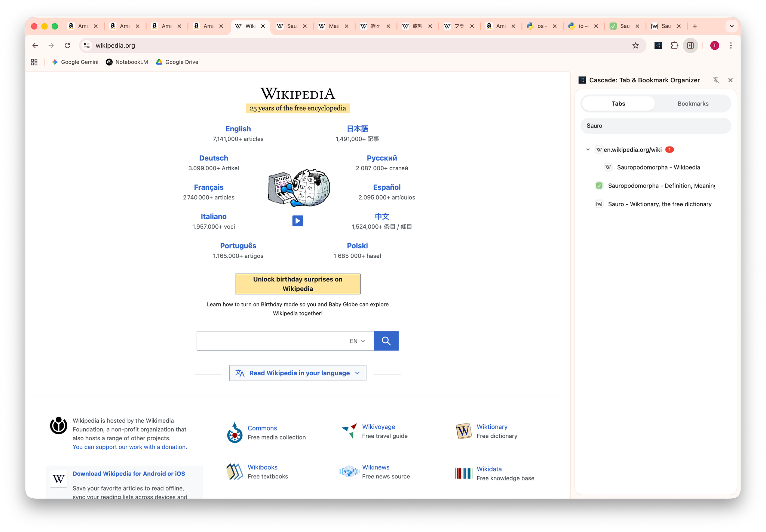The height and width of the screenshot is (532, 766).
Task: Toggle the side panel icon
Action: pos(690,46)
